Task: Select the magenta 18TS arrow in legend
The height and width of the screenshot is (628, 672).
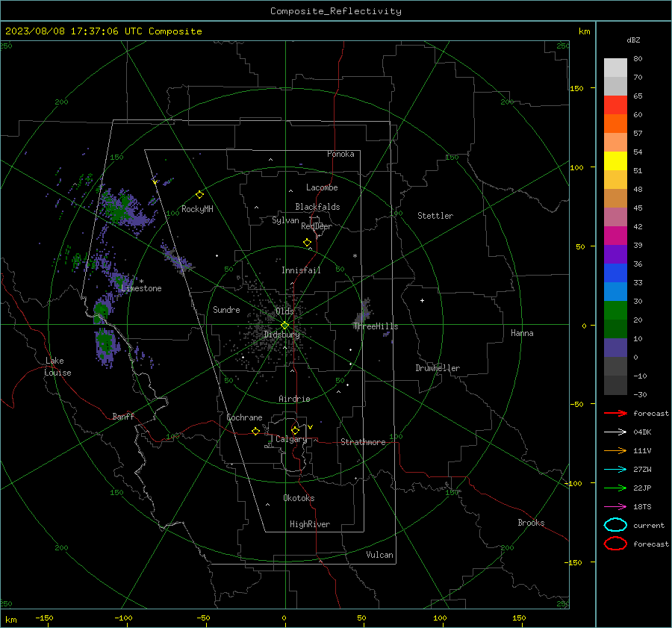Action: (x=615, y=507)
